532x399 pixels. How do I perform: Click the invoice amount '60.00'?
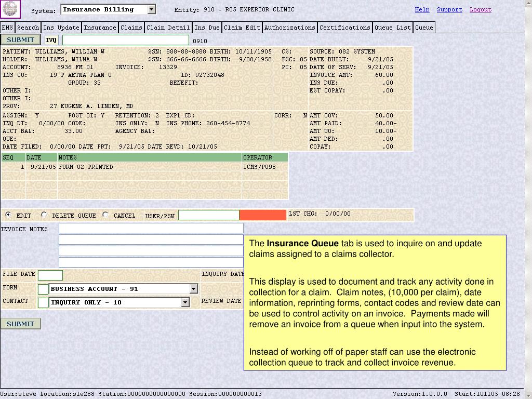(x=384, y=75)
